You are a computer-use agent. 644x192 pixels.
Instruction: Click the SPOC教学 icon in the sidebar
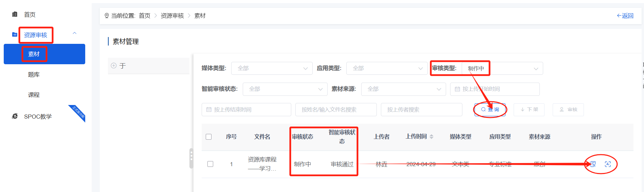(15, 116)
